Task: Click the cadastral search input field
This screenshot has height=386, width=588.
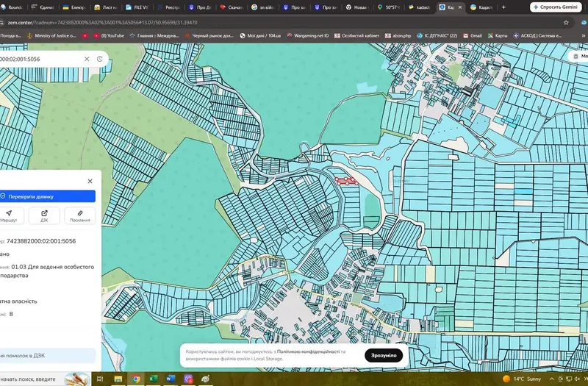Action: (x=41, y=59)
